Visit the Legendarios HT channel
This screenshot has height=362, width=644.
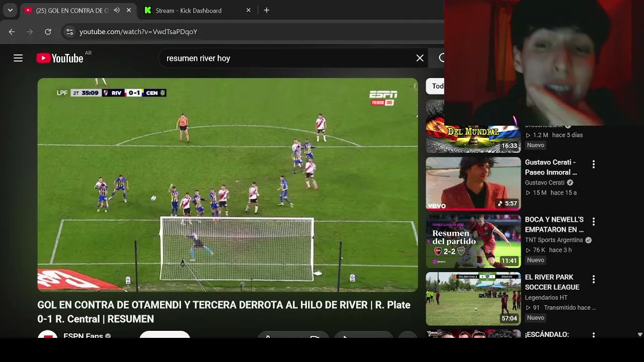click(x=546, y=298)
